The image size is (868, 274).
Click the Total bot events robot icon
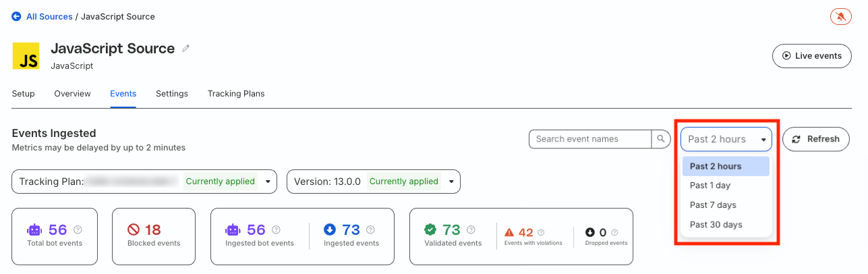click(x=34, y=229)
